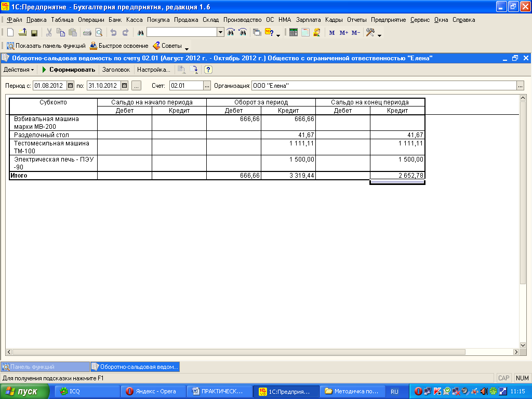This screenshot has width=532, height=399.
Task: Click the tools wrench settings icon
Action: point(370,33)
